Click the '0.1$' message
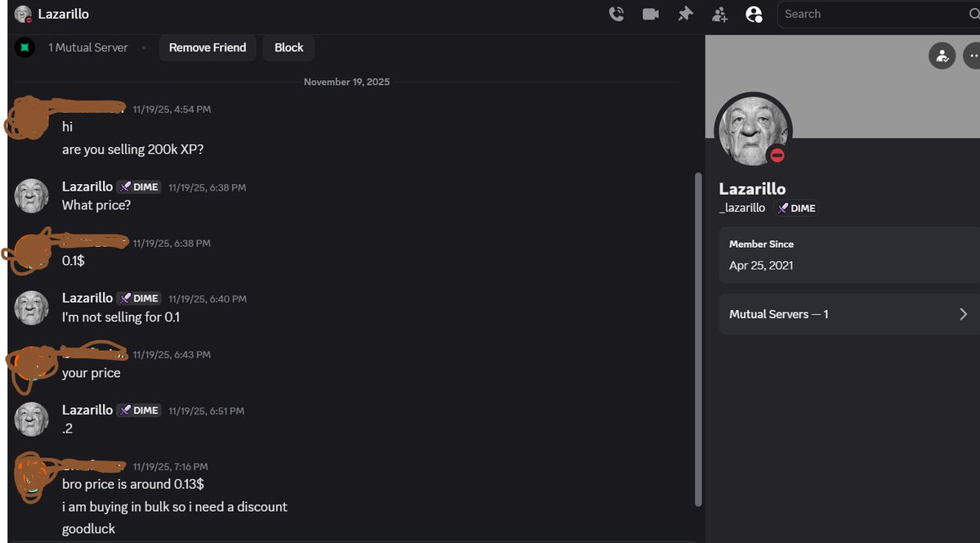This screenshot has height=543, width=980. pos(73,261)
